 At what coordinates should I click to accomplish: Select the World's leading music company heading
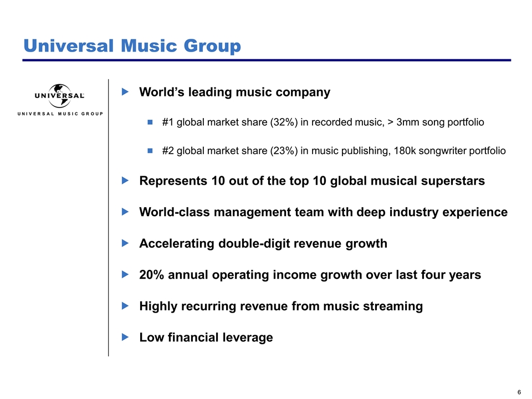[234, 92]
